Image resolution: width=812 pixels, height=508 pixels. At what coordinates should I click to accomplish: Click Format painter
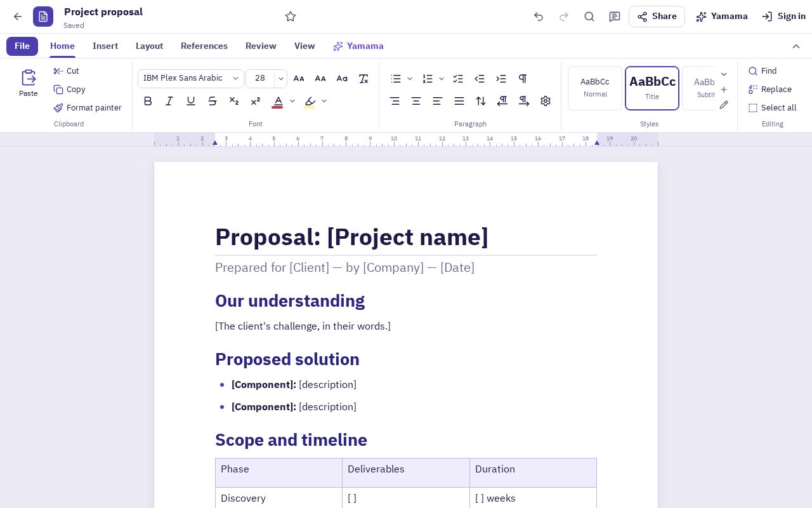88,108
